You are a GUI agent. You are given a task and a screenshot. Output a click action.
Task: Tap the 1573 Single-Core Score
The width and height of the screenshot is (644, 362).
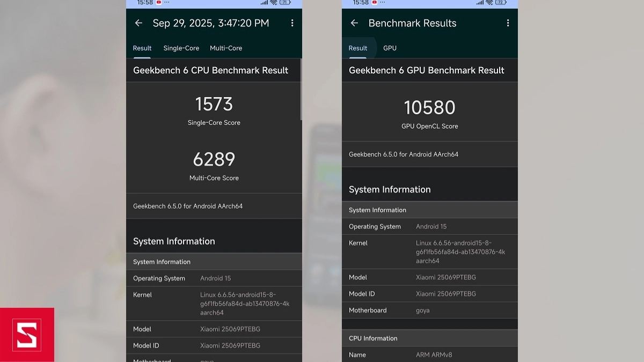tap(214, 104)
